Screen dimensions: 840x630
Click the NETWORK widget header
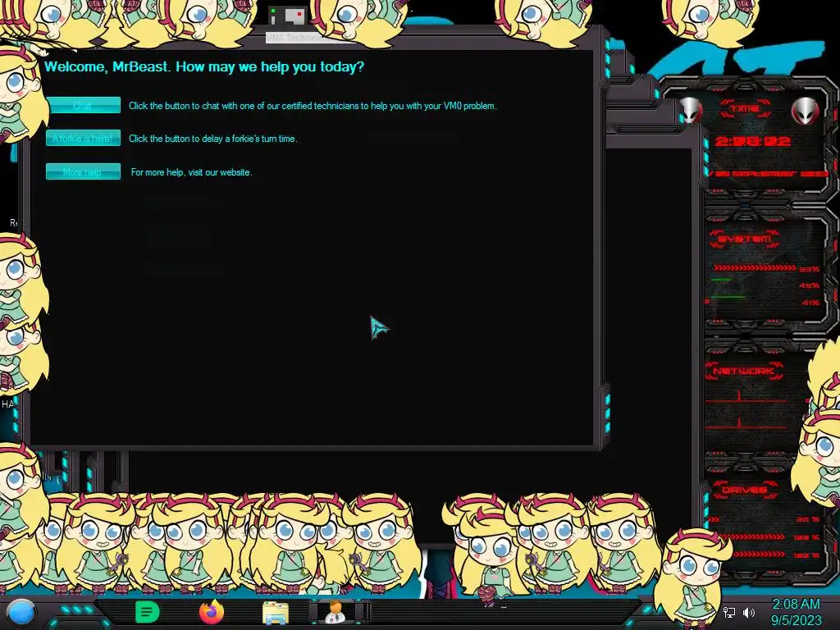tap(743, 371)
